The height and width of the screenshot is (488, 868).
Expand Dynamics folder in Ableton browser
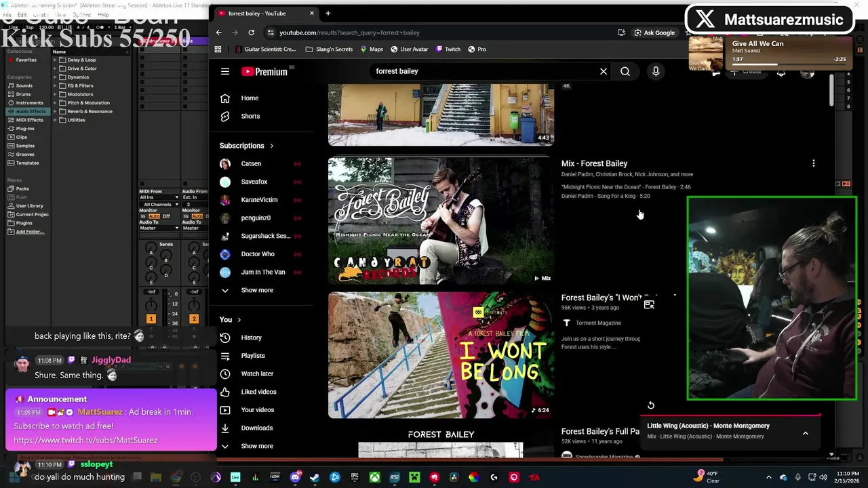pyautogui.click(x=56, y=77)
